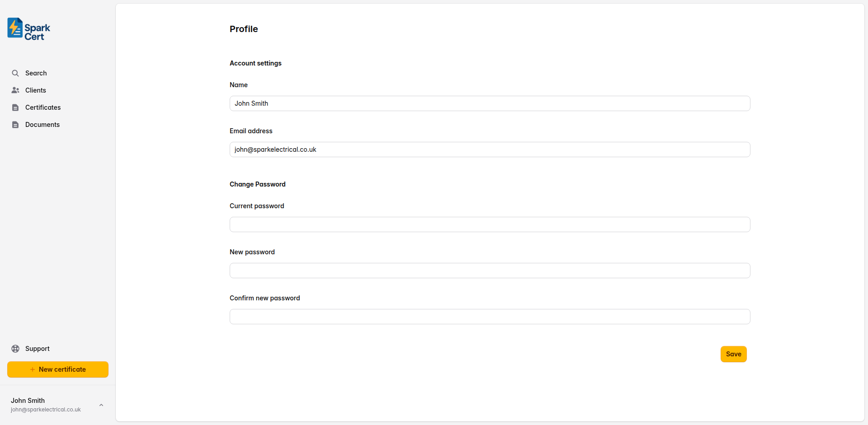
Task: Go to the Documents section
Action: pyautogui.click(x=42, y=124)
